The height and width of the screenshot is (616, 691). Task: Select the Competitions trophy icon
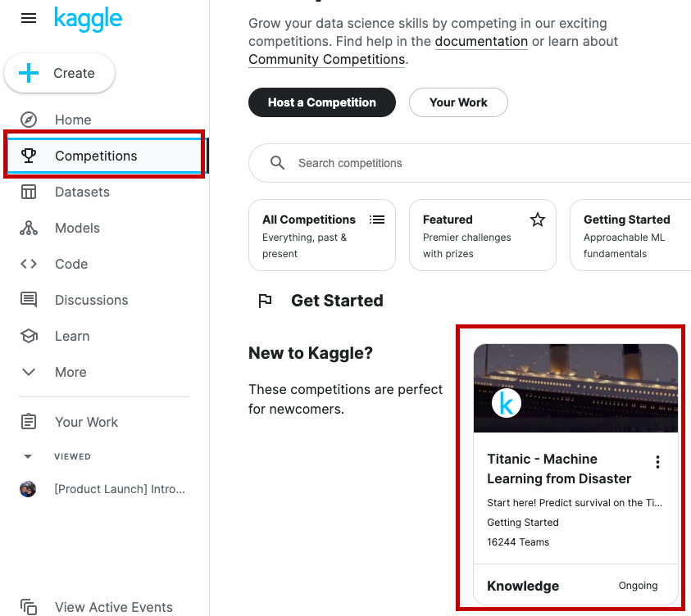[30, 156]
